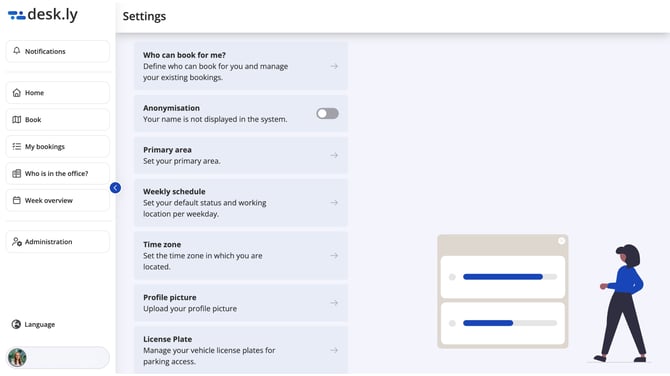This screenshot has height=376, width=670.
Task: Open the user profile avatar
Action: [x=18, y=358]
